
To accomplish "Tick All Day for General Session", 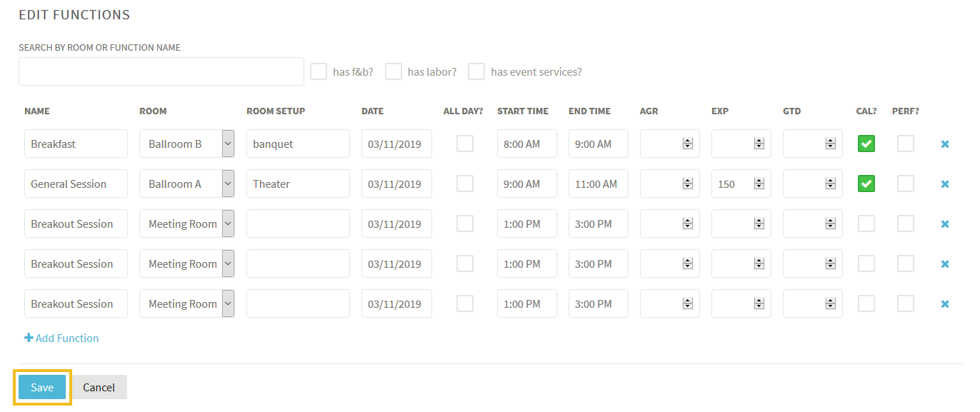I will (465, 184).
